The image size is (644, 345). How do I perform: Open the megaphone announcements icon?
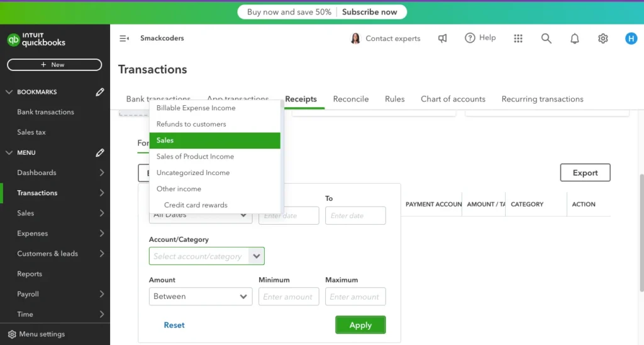click(x=443, y=38)
